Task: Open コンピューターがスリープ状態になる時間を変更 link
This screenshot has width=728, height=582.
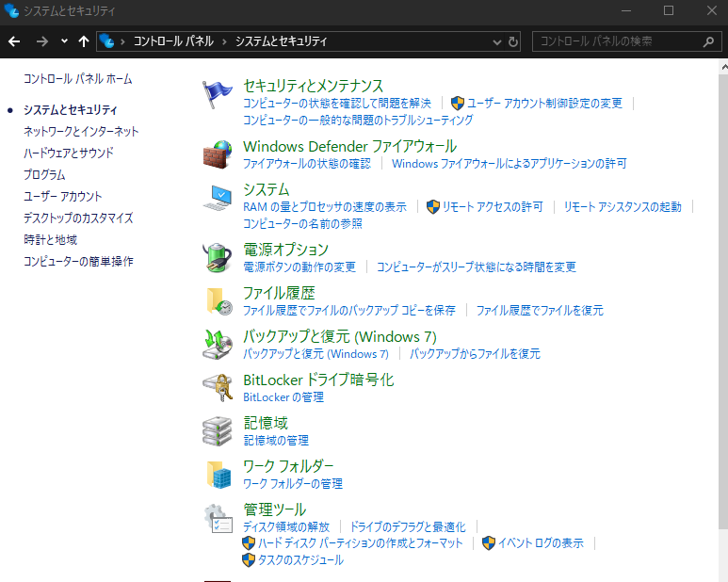Action: point(477,267)
